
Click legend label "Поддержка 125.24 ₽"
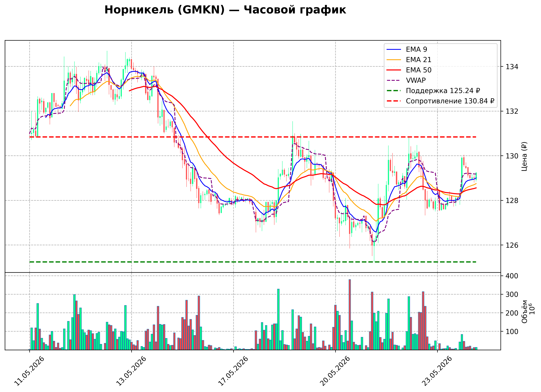pos(443,91)
